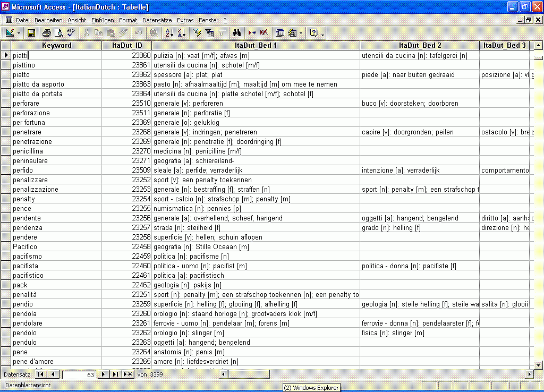544x392 pixels.
Task: Open the ? help menu
Action: [x=225, y=20]
